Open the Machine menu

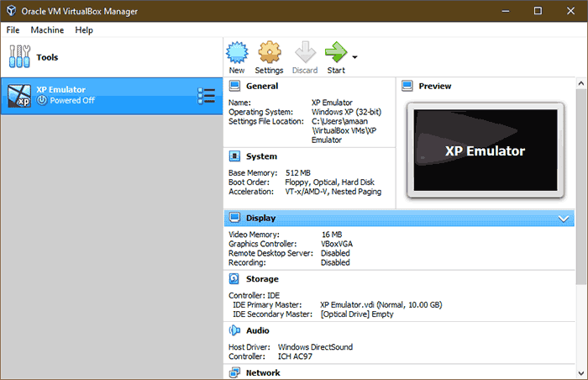pyautogui.click(x=47, y=30)
